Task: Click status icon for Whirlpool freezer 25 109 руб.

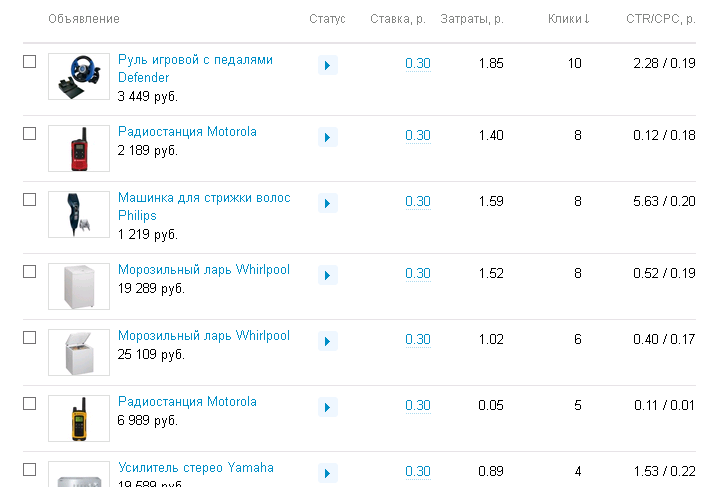Action: [327, 341]
